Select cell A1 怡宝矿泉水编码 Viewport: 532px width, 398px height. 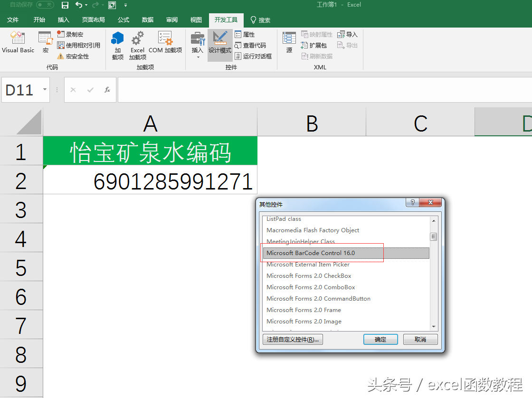[x=150, y=151]
